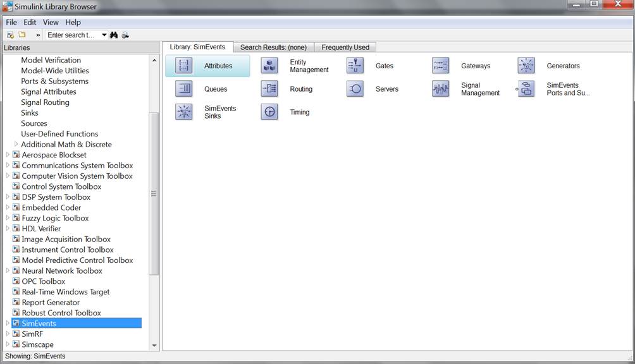Select Signal Routing in the tree
The height and width of the screenshot is (364, 635).
click(45, 102)
